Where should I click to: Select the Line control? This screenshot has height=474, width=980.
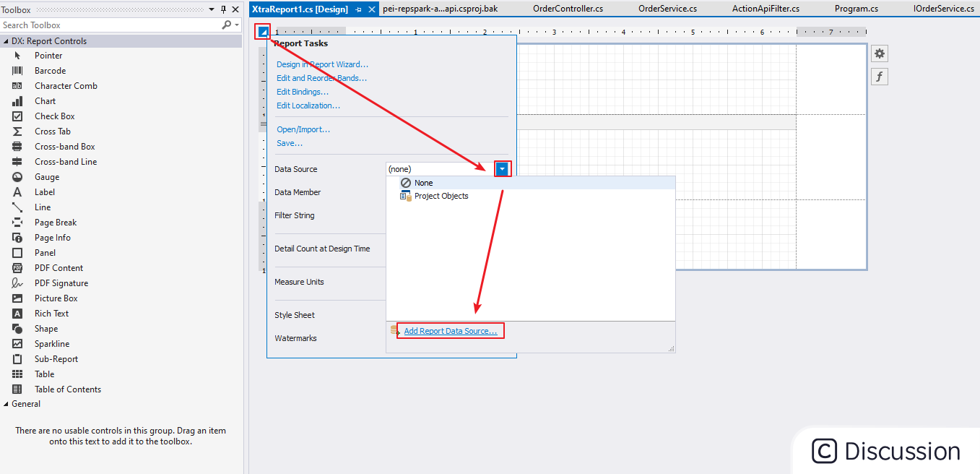tap(43, 207)
